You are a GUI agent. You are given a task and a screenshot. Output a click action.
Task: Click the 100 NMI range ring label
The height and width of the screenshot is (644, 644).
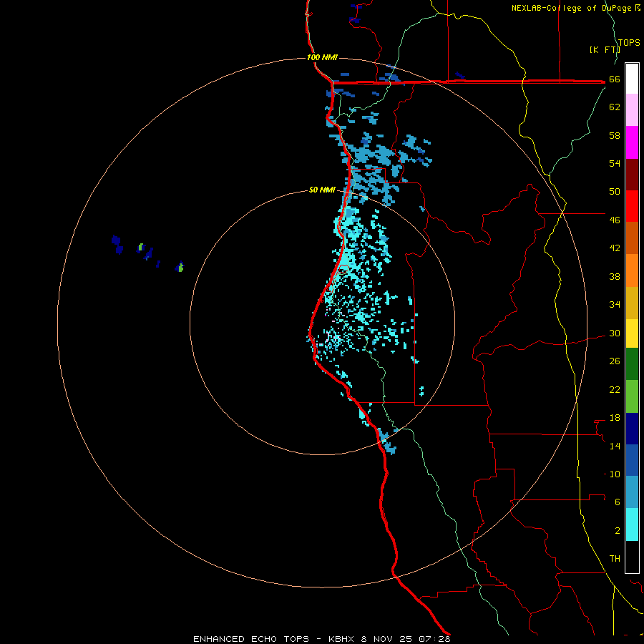(x=322, y=57)
